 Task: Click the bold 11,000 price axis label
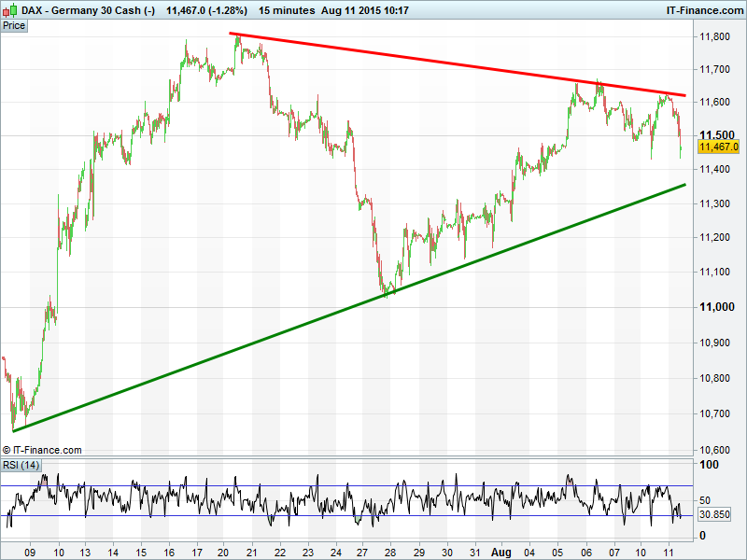[x=718, y=307]
